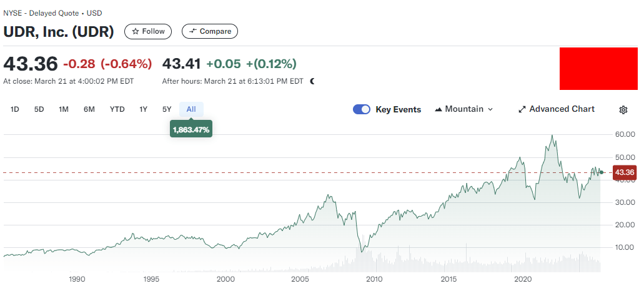Select the 1M time range
Screen dimensions: 644x286
(x=63, y=109)
